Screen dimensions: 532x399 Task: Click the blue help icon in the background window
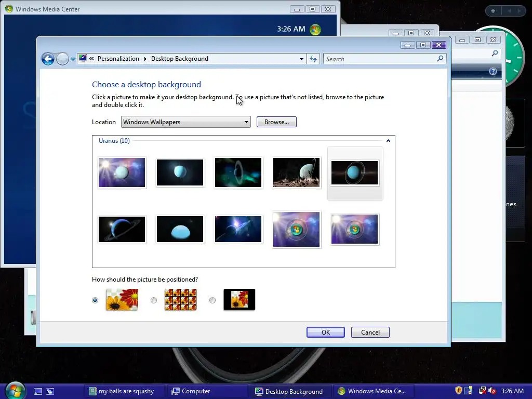click(493, 71)
